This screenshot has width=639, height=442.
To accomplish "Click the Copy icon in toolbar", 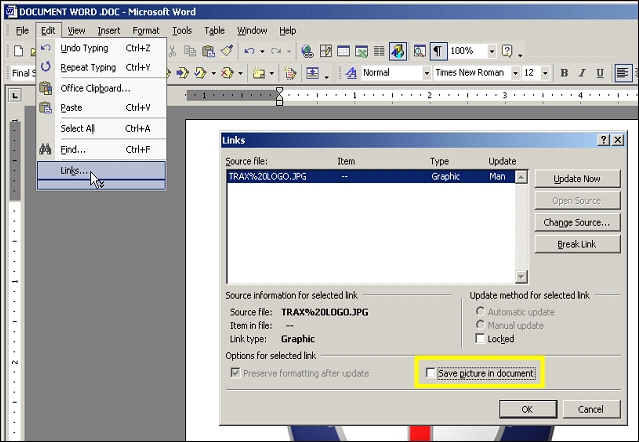I will pos(190,51).
